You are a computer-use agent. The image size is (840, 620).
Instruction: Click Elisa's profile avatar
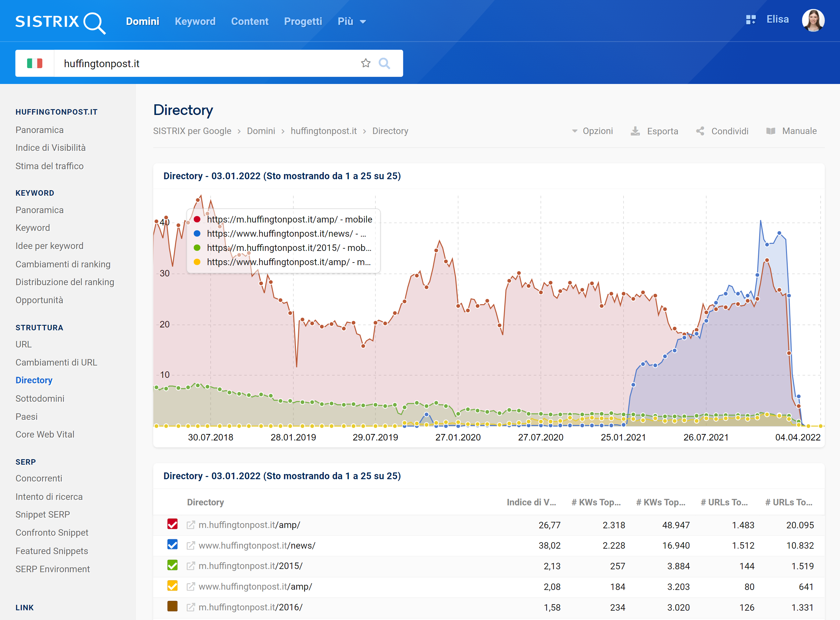coord(813,21)
